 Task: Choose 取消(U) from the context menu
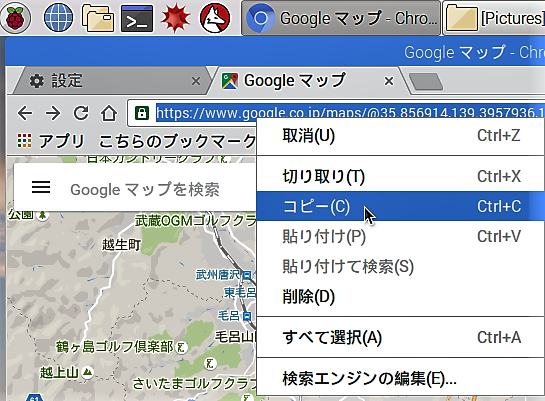coord(400,136)
